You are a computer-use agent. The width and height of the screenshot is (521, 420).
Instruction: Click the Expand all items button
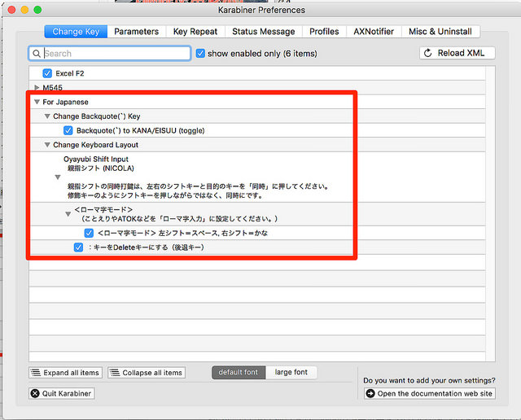65,373
